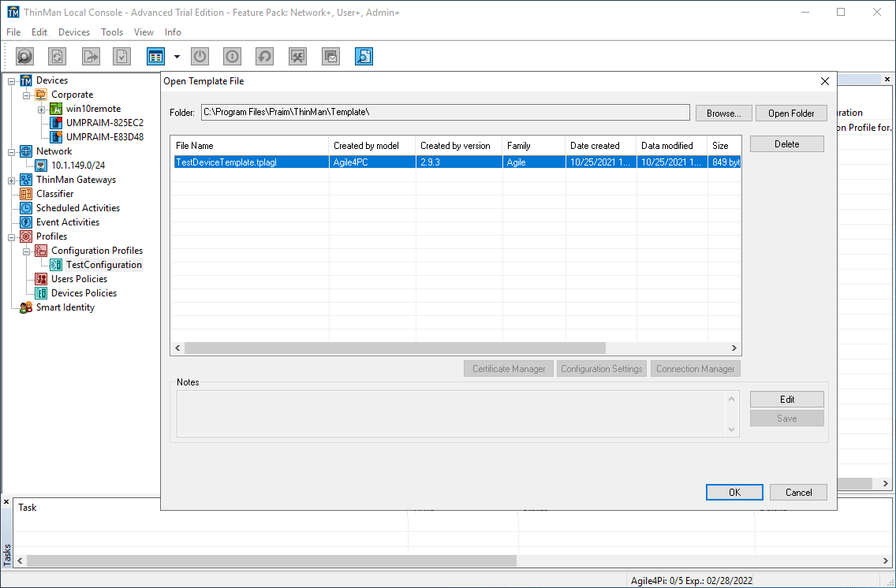
Task: Click the Agile4PC model cell
Action: point(372,162)
